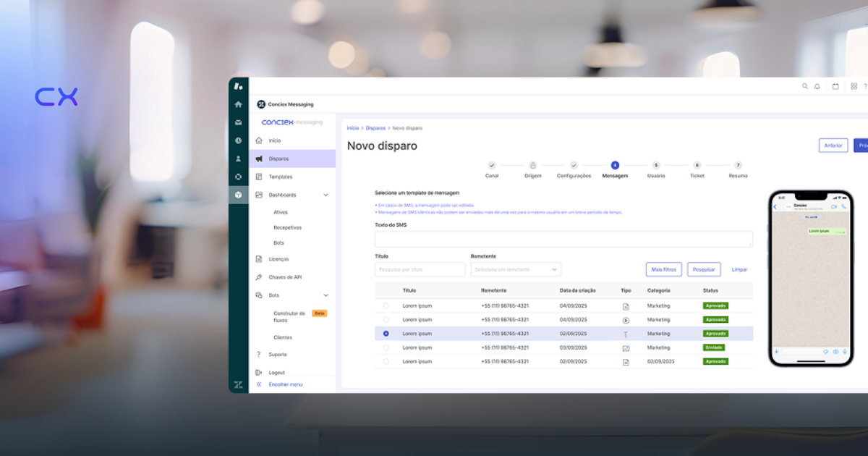Open the notifications bell icon

pos(817,86)
